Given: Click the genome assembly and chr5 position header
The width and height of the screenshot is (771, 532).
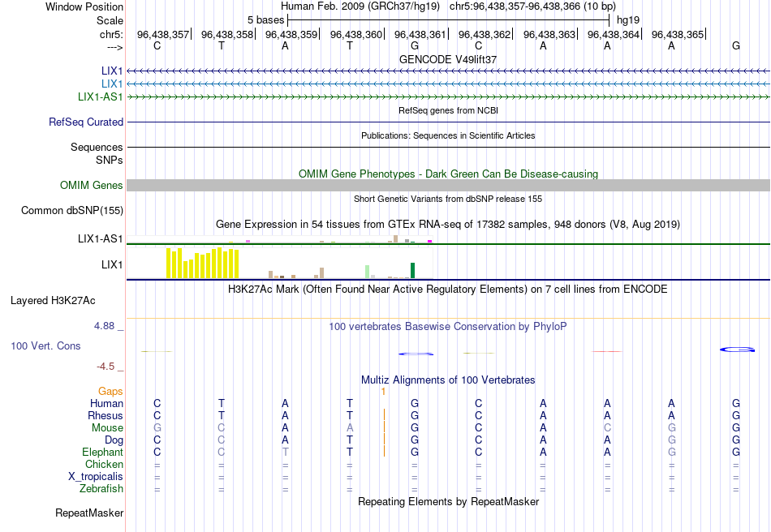Looking at the screenshot, I should (x=448, y=6).
